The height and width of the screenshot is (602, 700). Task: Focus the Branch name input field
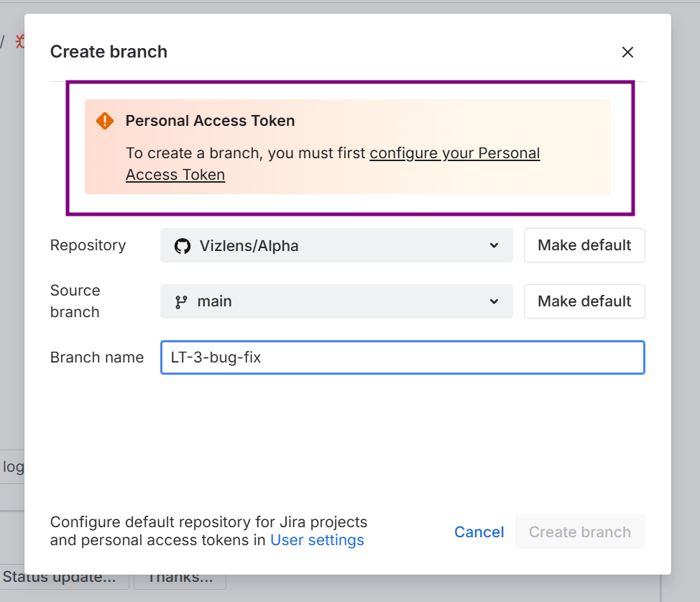[402, 357]
